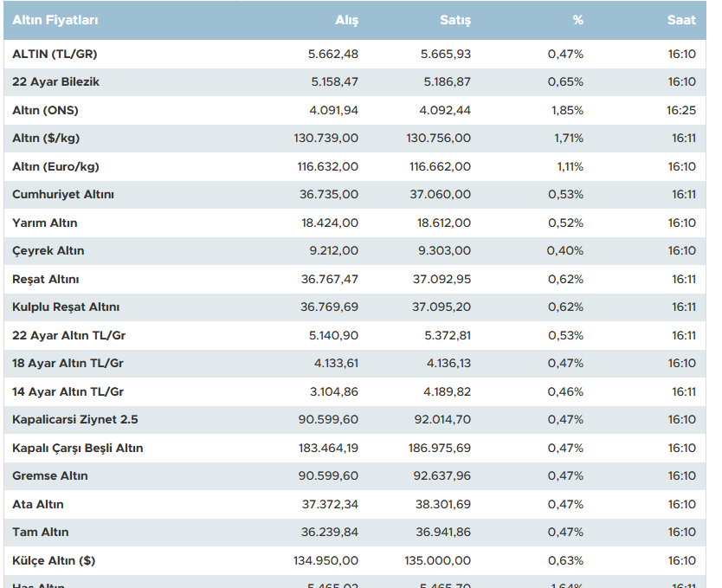The image size is (722, 588).
Task: Select the Külçe Altın ($) link
Action: pyautogui.click(x=54, y=560)
